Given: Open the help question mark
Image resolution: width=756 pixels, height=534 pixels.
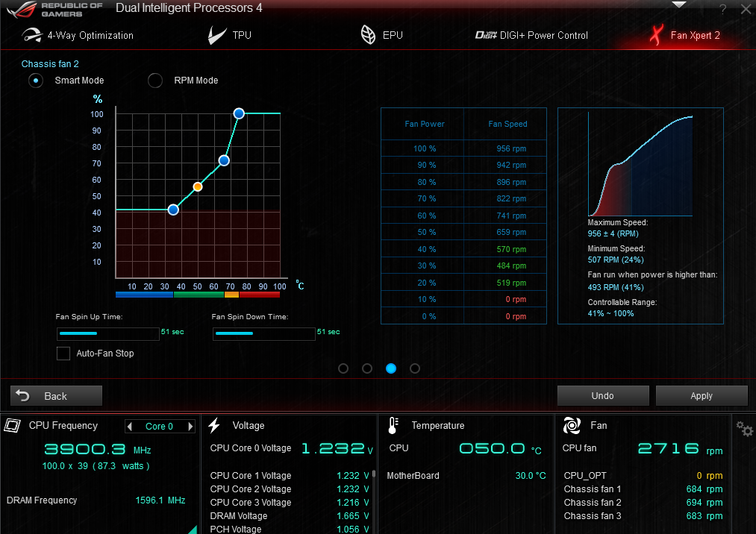Looking at the screenshot, I should pyautogui.click(x=722, y=9).
